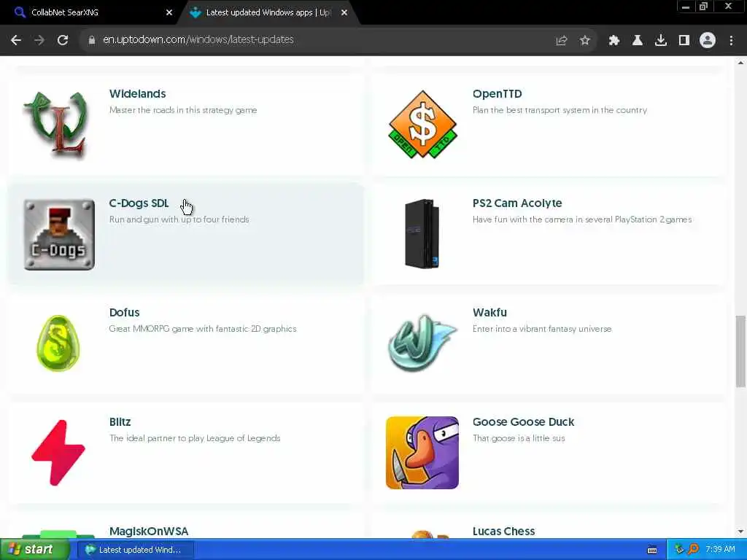Open the Lucas Chess title link
This screenshot has width=747, height=560.
tap(504, 532)
